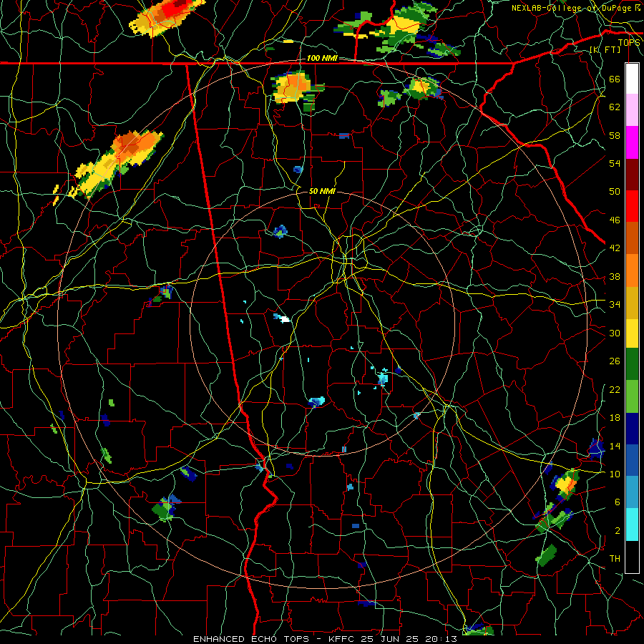Click the "38" scale label

[615, 276]
